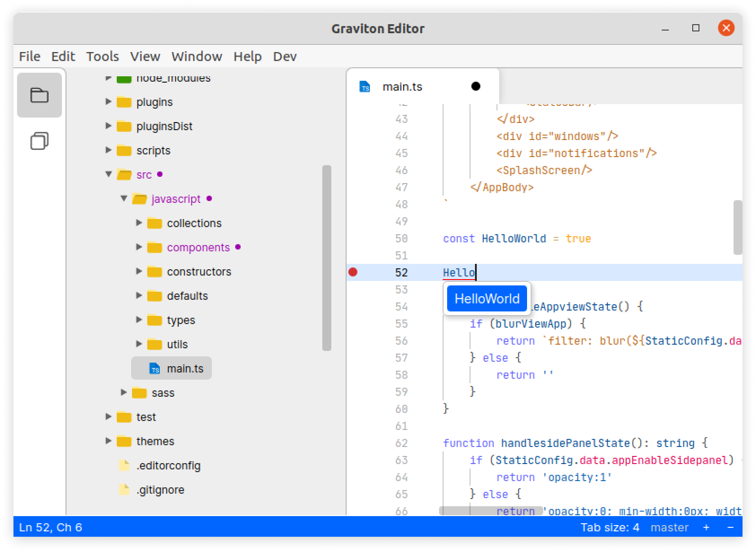756x552 pixels.
Task: Click line number 50 in the gutter
Action: point(401,238)
